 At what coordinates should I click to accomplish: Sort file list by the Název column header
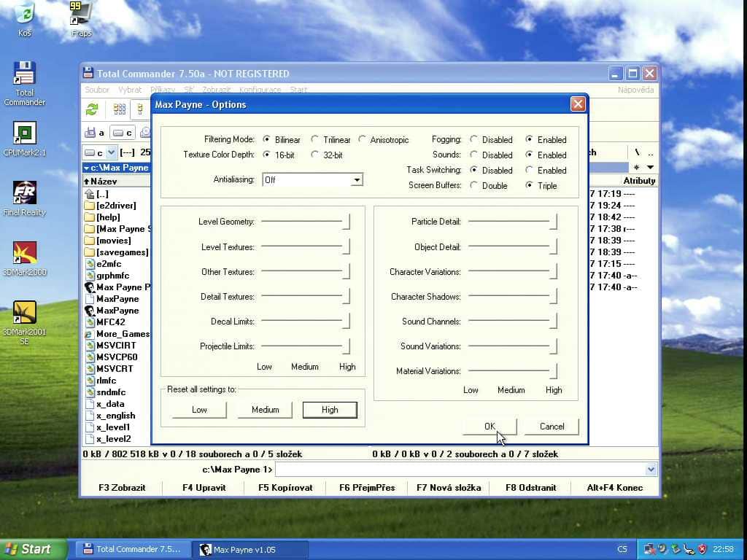(x=116, y=181)
